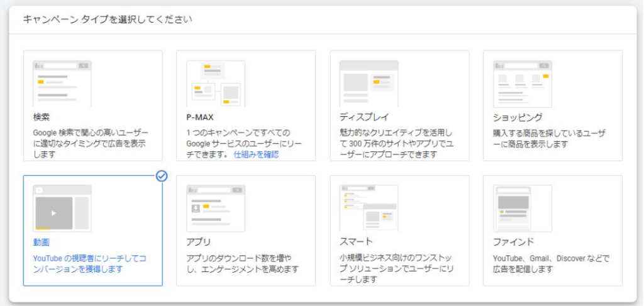Click the ショッピング card title
Viewport: 644px width, 306px height.
[x=518, y=117]
